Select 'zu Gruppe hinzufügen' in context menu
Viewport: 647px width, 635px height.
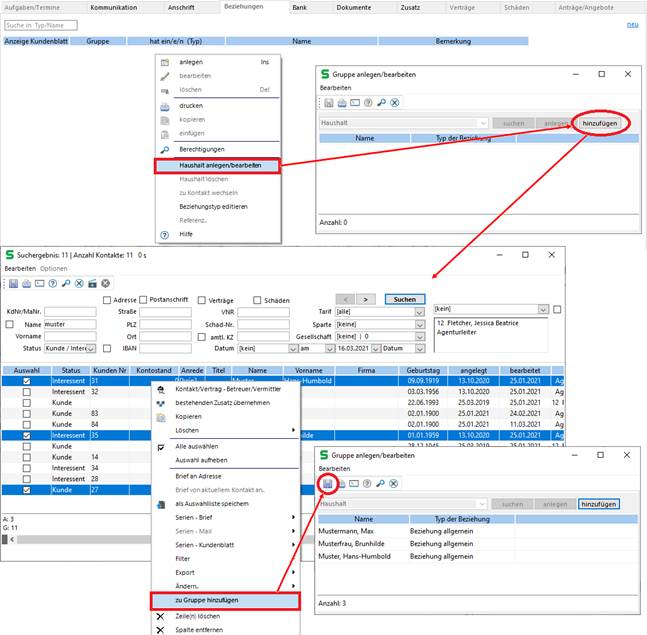click(x=223, y=600)
